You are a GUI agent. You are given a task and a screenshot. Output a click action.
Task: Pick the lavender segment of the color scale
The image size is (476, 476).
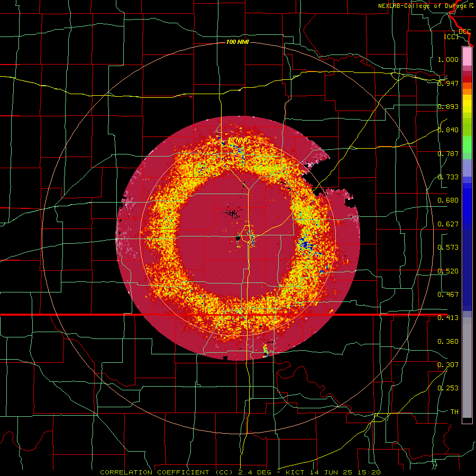coord(467,168)
